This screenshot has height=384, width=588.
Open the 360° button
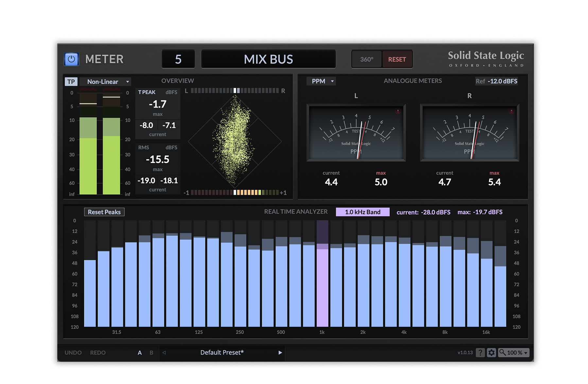click(x=367, y=59)
